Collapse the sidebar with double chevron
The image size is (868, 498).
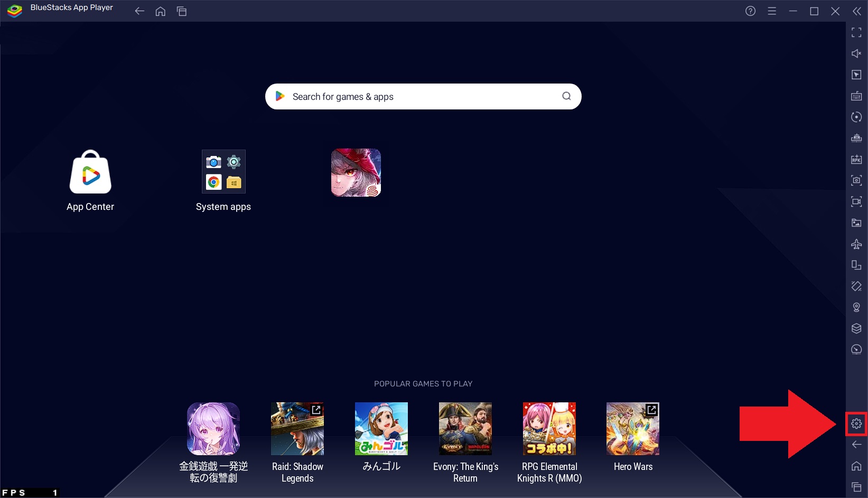pos(856,11)
